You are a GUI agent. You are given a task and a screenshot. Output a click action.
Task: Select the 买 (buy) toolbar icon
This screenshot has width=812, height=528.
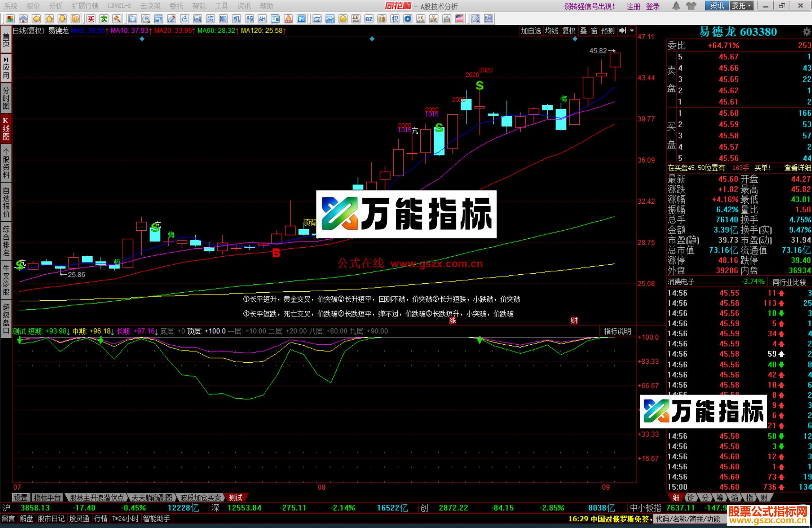[91, 19]
